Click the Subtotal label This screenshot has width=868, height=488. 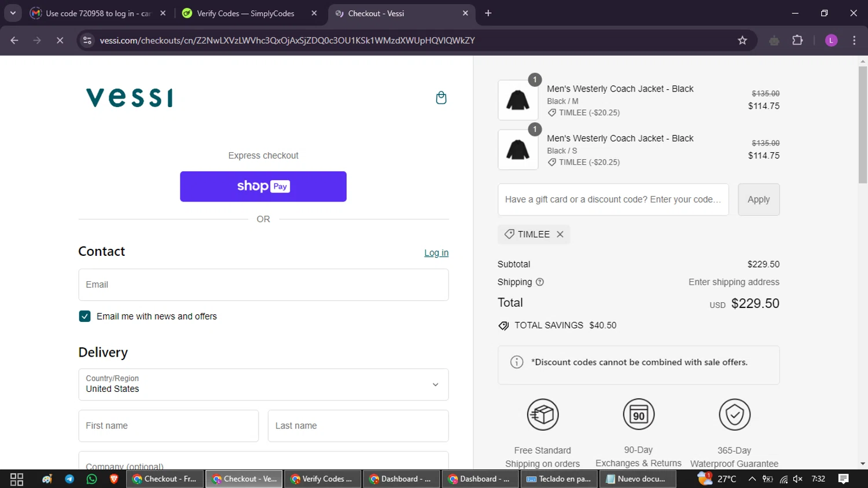[x=514, y=264]
